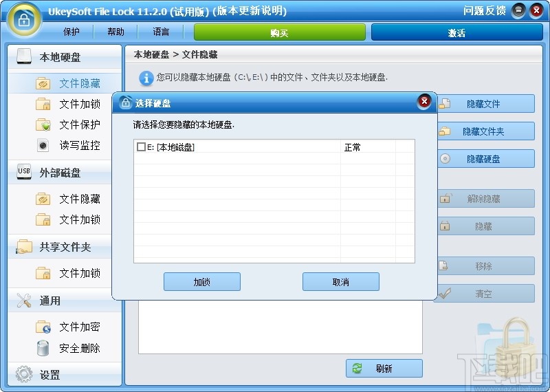The width and height of the screenshot is (550, 392).
Task: Tick the E: [本地磁盘] checkbox
Action: (x=141, y=147)
